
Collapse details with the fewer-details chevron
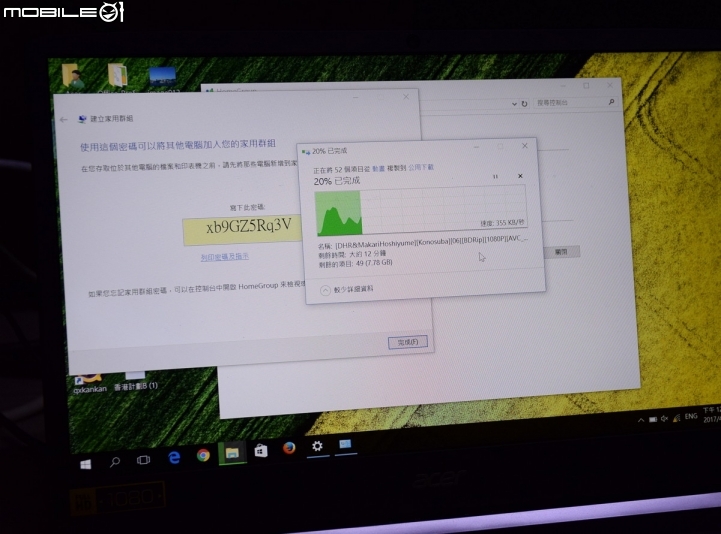click(x=325, y=290)
